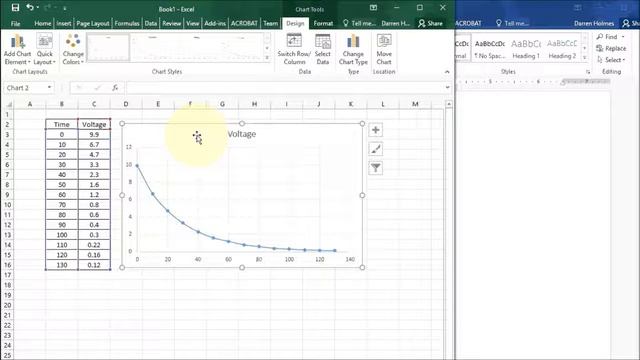Click the Chart Styles paintbrush button
The image size is (640, 360).
tap(376, 149)
